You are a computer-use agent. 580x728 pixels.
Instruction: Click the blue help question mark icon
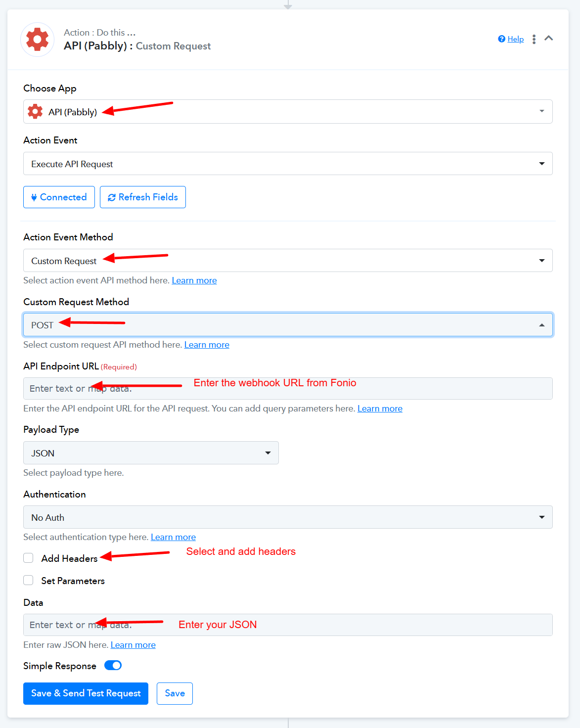pos(501,39)
